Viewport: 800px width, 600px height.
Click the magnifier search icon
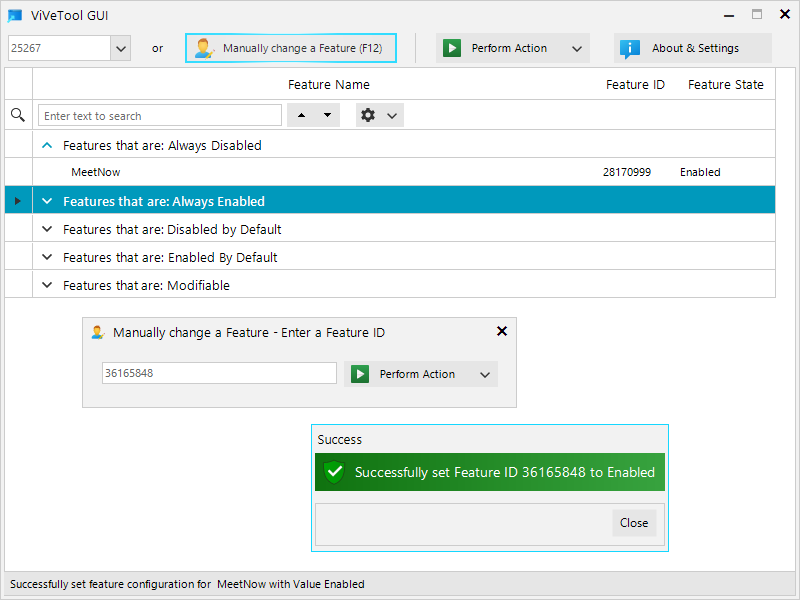click(x=18, y=115)
